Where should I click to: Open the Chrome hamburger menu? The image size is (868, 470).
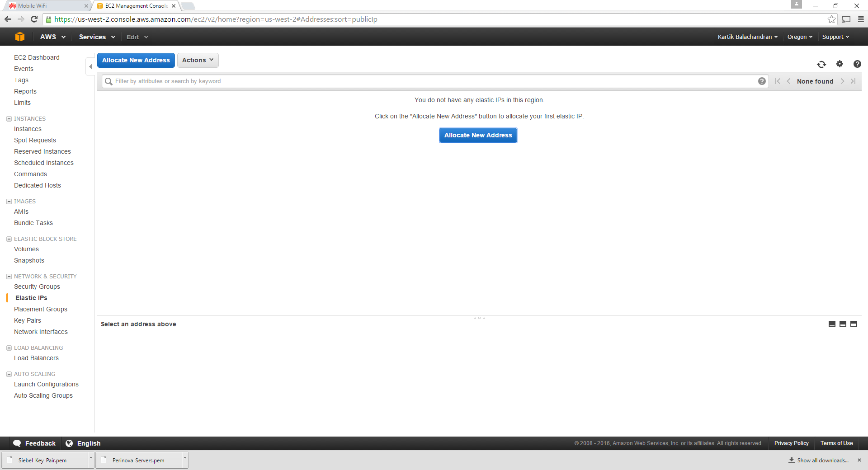click(861, 19)
